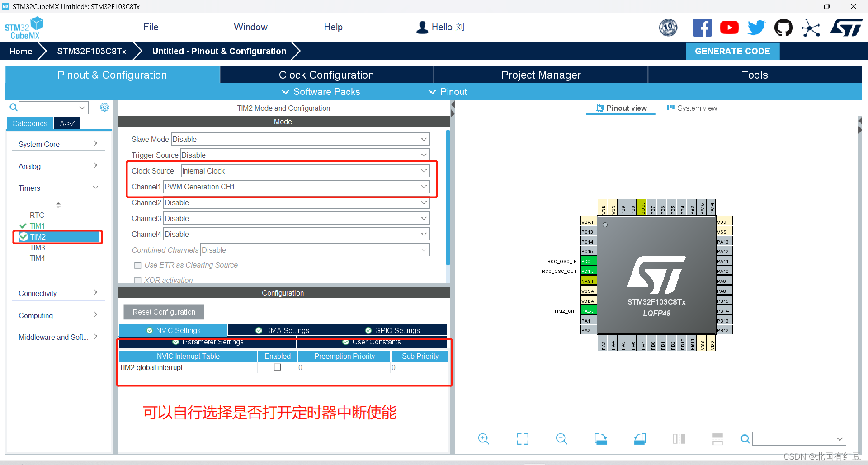868x465 pixels.
Task: Check the Use ETR as Clearing Source option
Action: click(138, 265)
